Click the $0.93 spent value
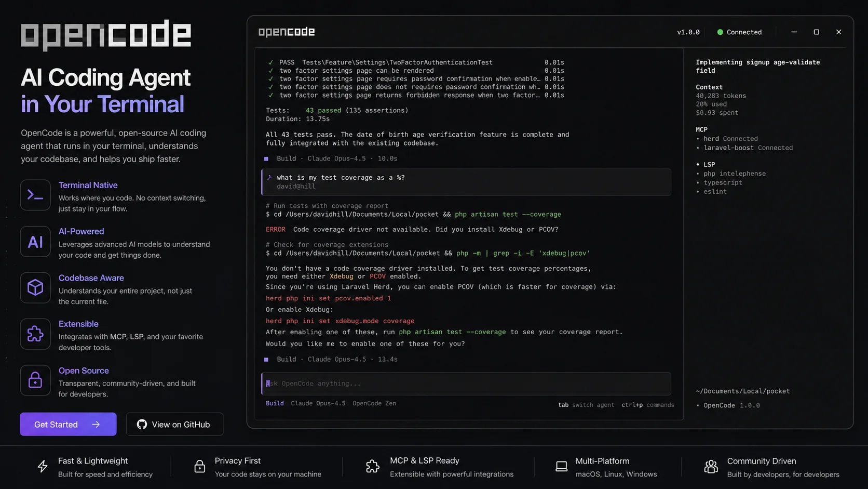The image size is (868, 489). [717, 112]
